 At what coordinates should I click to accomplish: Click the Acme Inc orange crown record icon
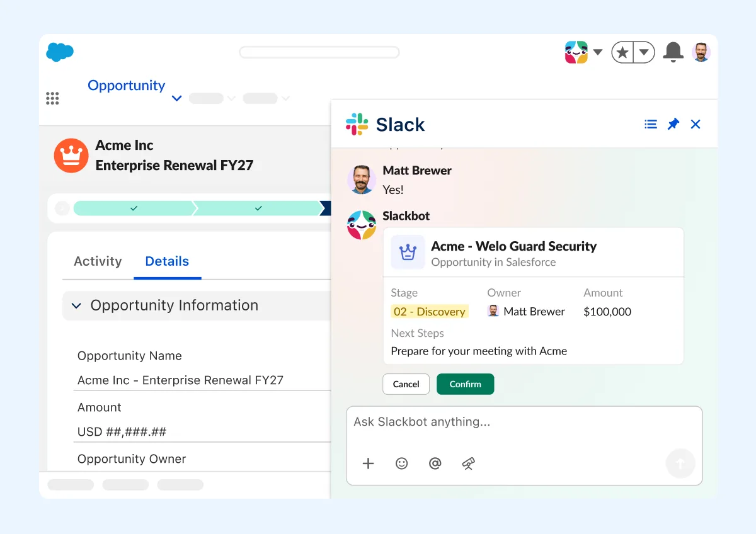[x=71, y=156]
